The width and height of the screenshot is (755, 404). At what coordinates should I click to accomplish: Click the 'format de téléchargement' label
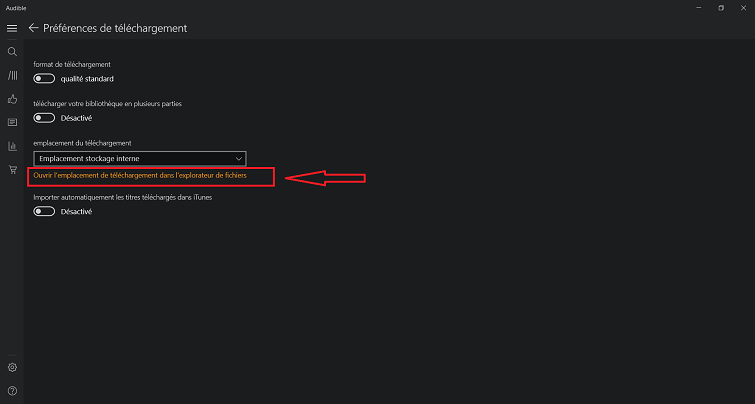click(x=72, y=64)
